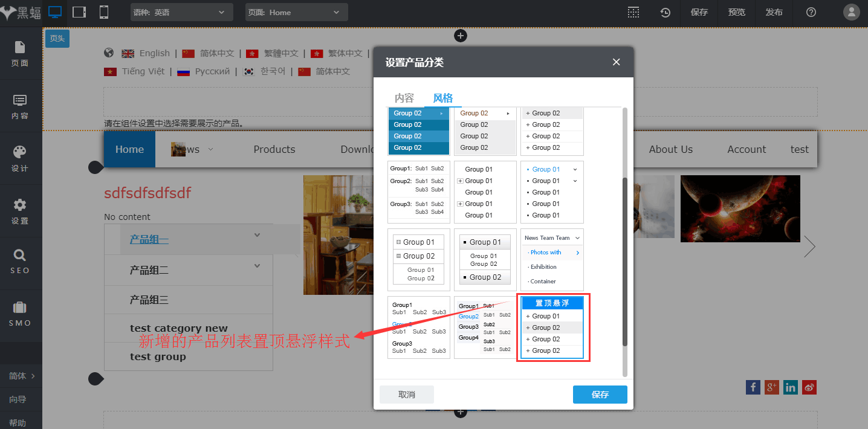Open the version history icon
The height and width of the screenshot is (429, 868).
tap(665, 11)
